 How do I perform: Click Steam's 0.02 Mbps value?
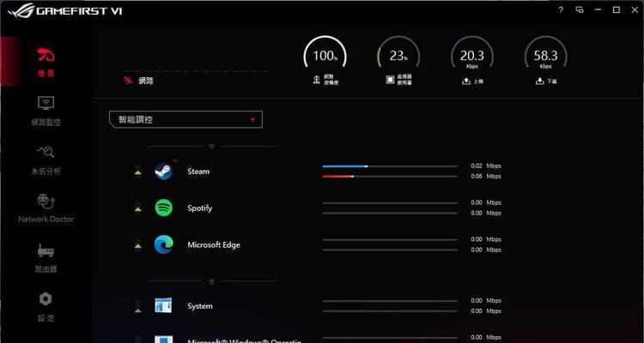point(486,166)
